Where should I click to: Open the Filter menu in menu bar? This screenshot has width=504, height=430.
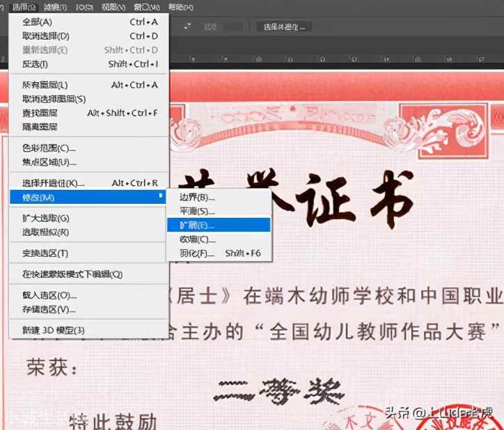click(55, 7)
